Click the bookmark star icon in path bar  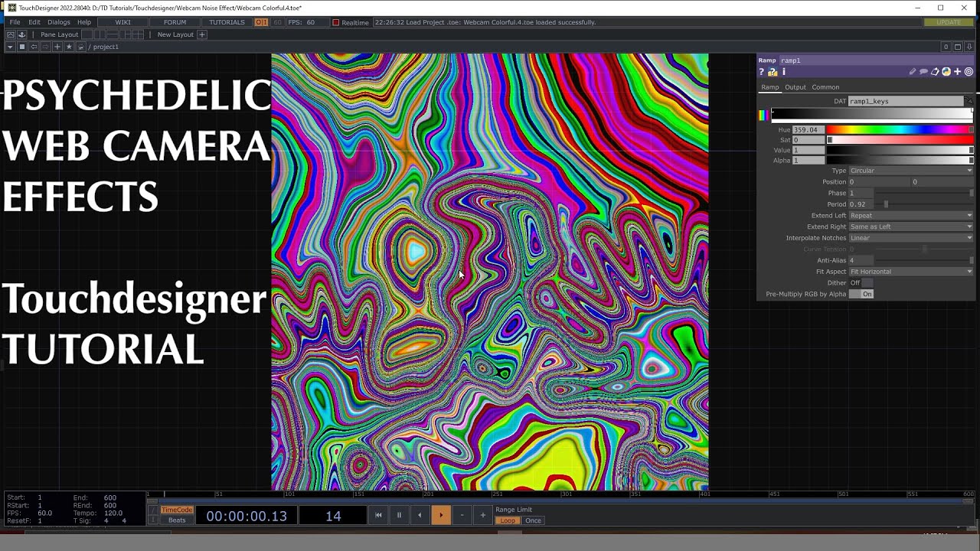click(69, 47)
